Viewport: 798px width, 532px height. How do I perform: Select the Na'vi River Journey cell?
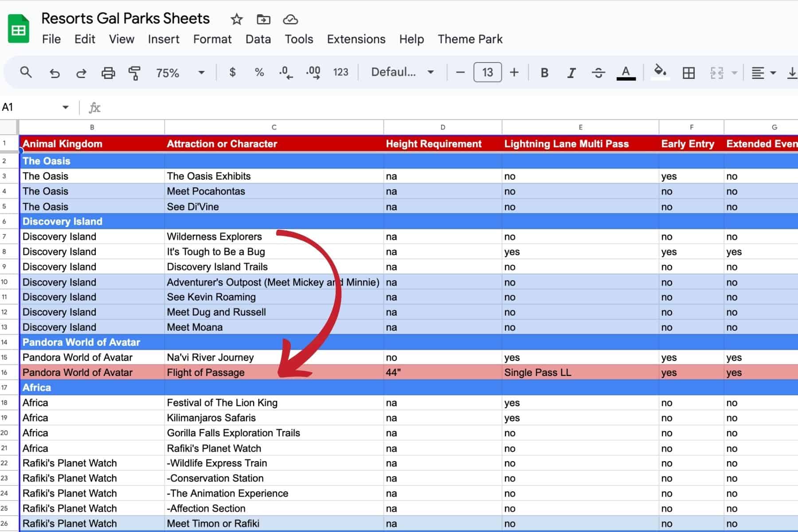tap(274, 357)
